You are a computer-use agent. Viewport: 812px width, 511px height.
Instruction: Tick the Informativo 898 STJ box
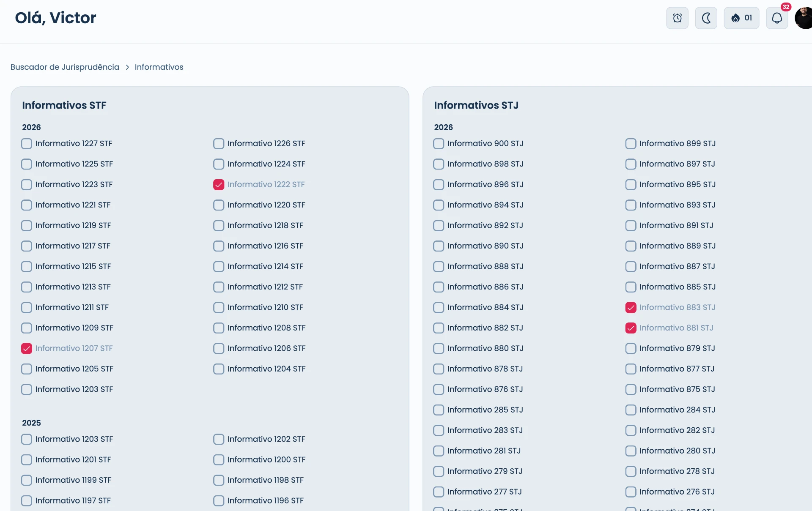[x=439, y=164]
